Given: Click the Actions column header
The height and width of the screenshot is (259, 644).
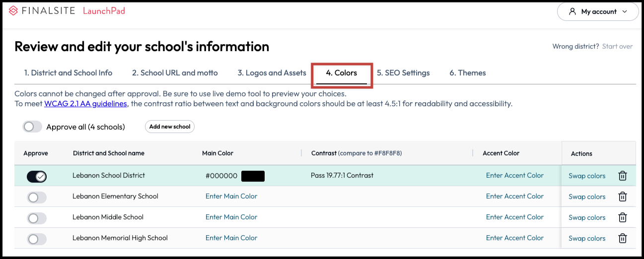Looking at the screenshot, I should pyautogui.click(x=581, y=154).
